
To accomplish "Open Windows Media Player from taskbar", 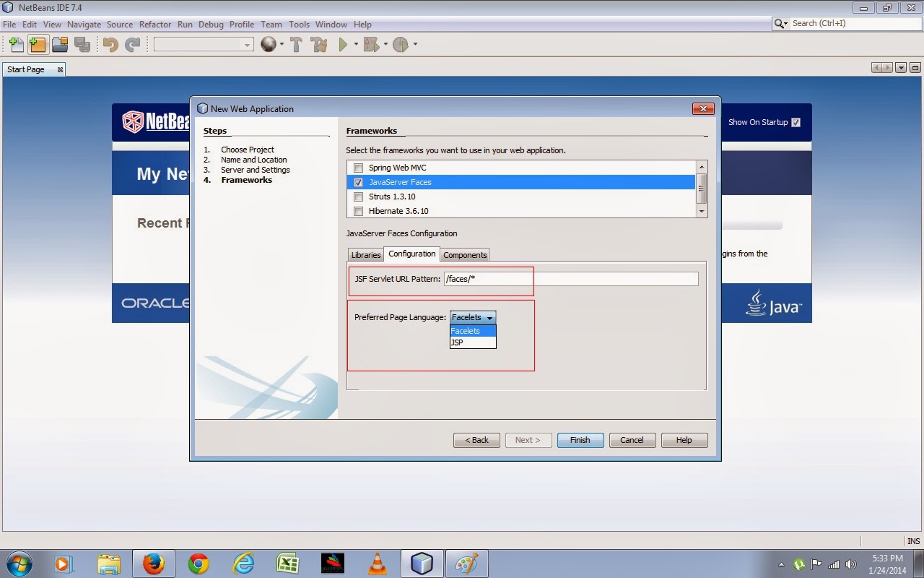I will (x=64, y=564).
